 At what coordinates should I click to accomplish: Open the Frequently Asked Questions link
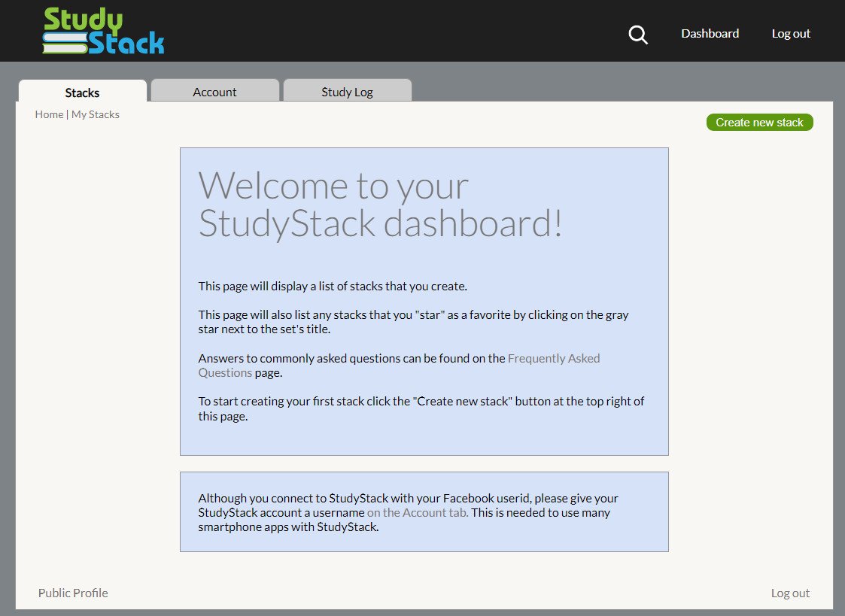point(553,359)
